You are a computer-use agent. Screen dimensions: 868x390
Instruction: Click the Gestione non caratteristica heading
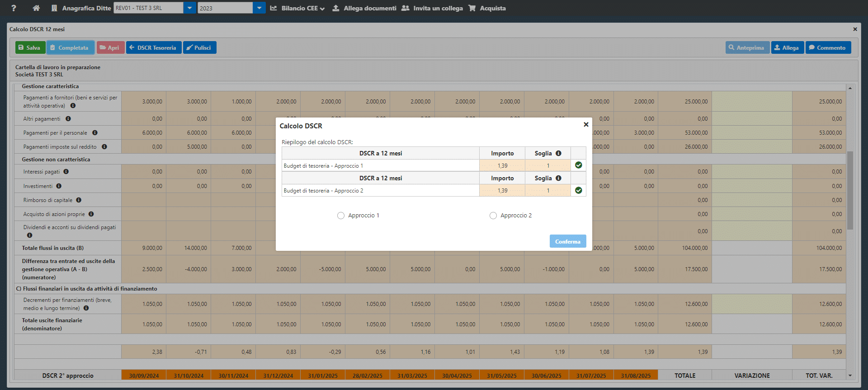tap(56, 160)
